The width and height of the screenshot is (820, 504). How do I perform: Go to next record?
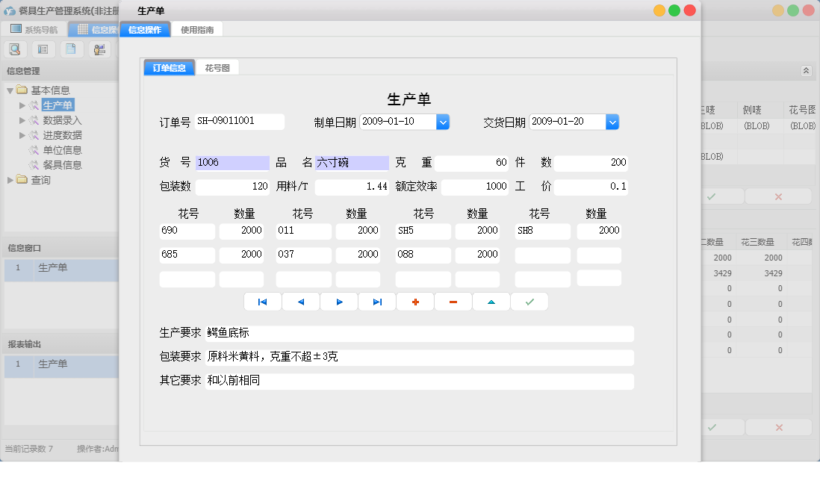[339, 302]
